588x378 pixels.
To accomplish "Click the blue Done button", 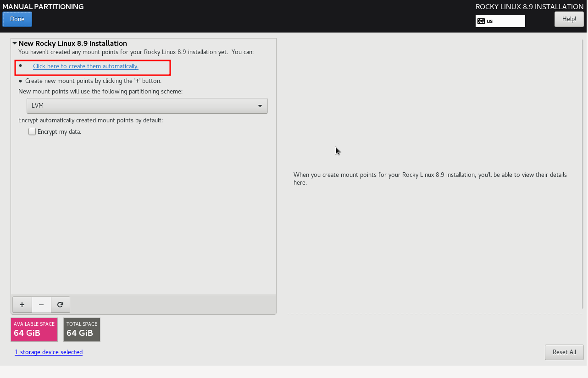I will tap(17, 19).
